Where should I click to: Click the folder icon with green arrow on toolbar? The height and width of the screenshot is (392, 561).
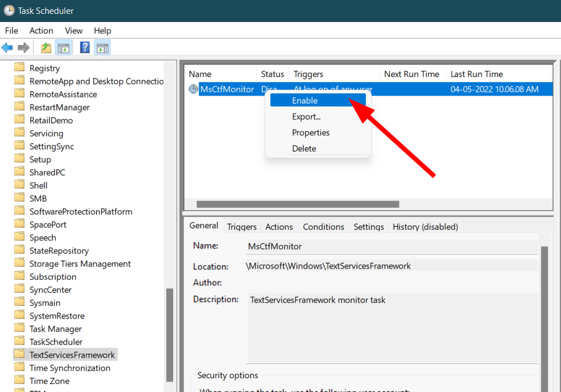coord(45,47)
